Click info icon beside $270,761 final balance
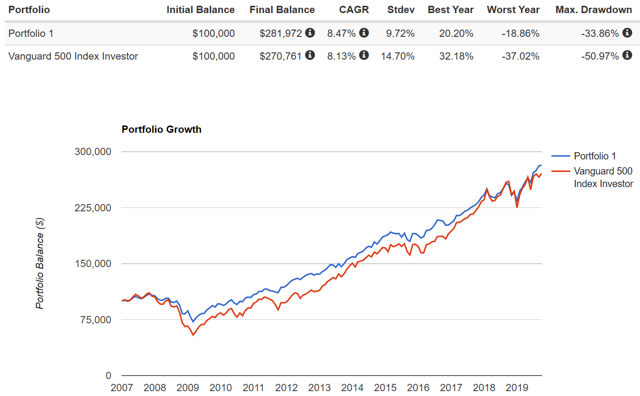 [310, 55]
